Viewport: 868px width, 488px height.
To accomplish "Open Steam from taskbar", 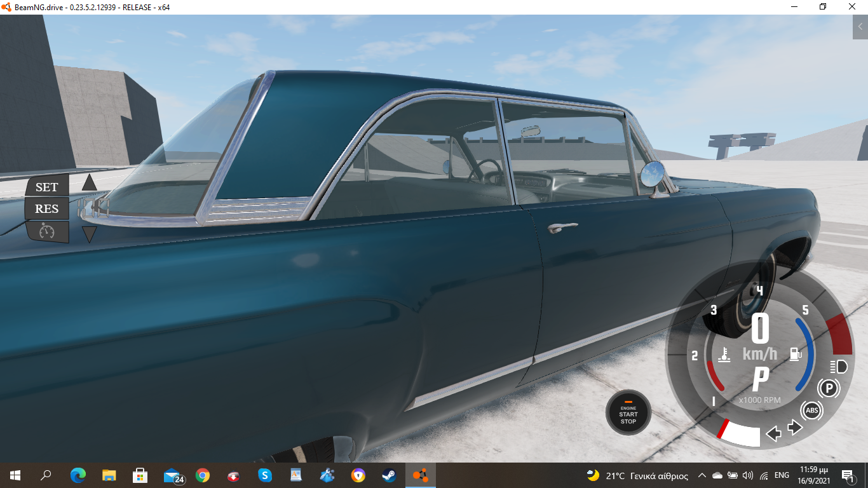I will point(389,475).
